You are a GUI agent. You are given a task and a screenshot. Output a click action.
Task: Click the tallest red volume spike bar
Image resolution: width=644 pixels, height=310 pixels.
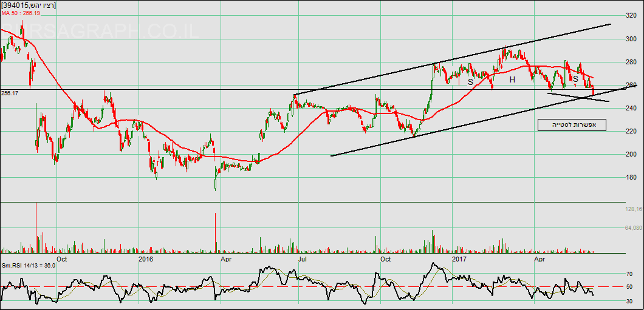point(216,233)
